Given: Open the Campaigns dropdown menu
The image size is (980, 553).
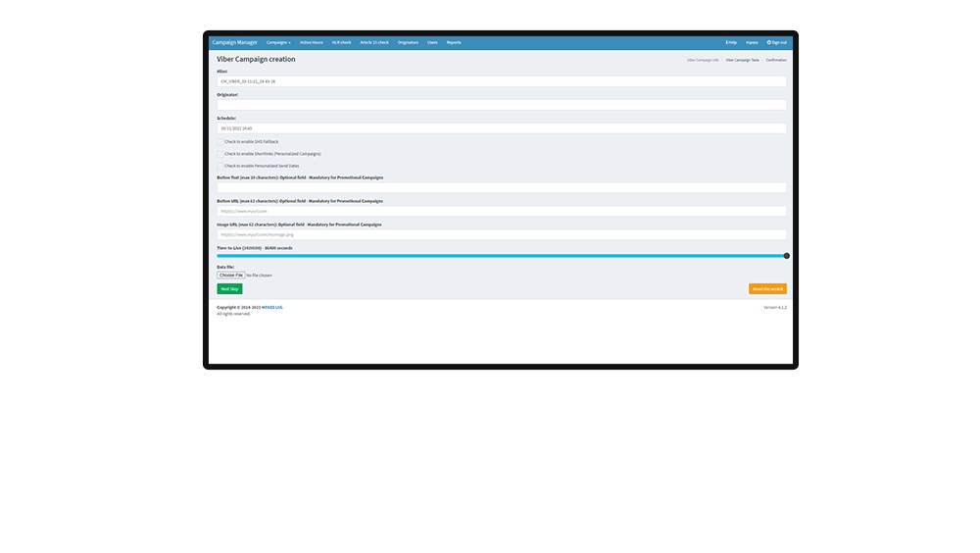Looking at the screenshot, I should point(278,43).
